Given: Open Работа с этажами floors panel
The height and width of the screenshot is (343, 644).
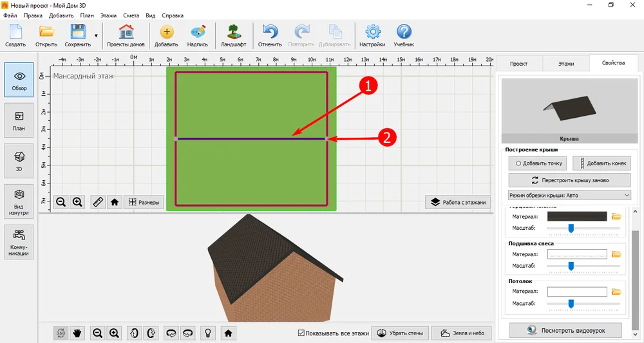Looking at the screenshot, I should pos(457,202).
